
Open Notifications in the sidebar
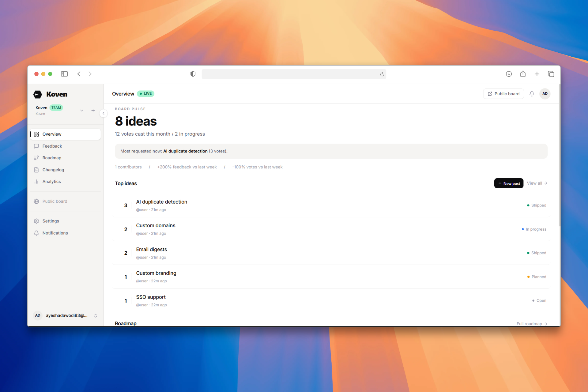66,233
